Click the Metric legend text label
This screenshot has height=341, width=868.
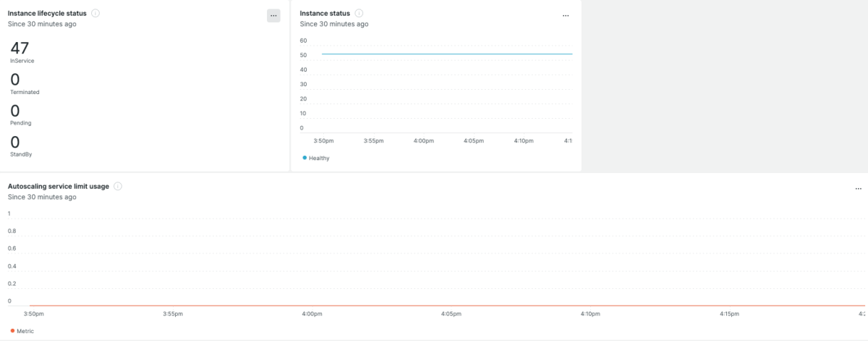click(25, 331)
